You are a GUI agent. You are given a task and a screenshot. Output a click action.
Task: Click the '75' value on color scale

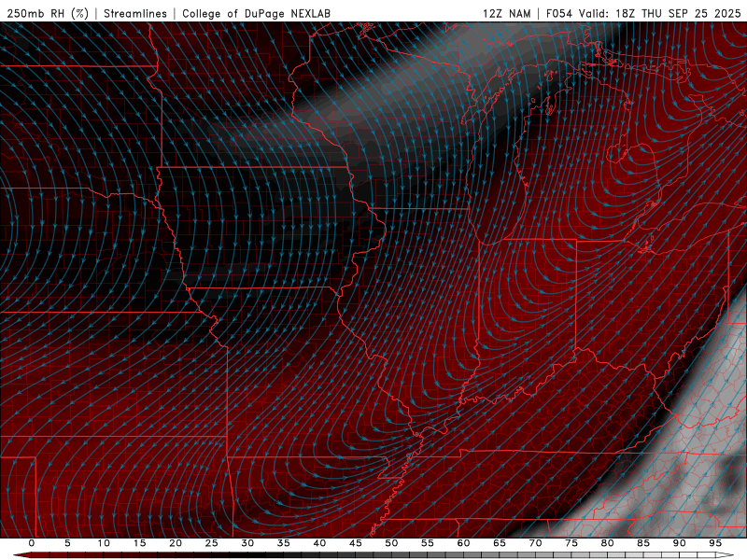[x=571, y=543]
